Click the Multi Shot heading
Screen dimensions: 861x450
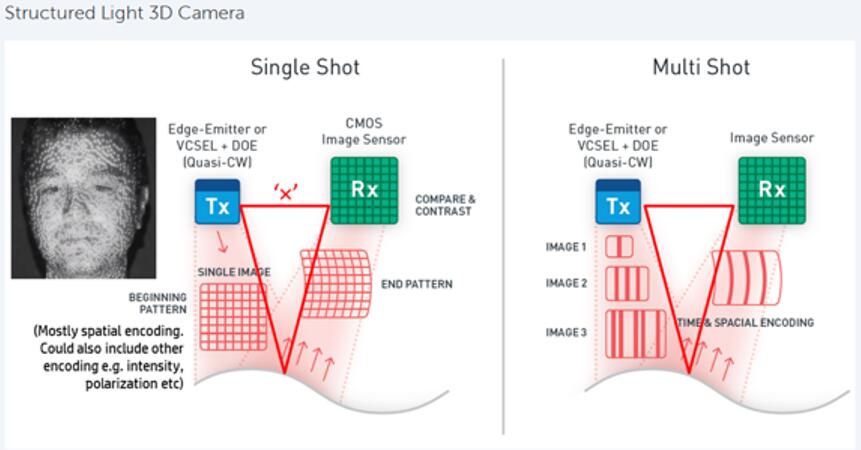point(701,68)
